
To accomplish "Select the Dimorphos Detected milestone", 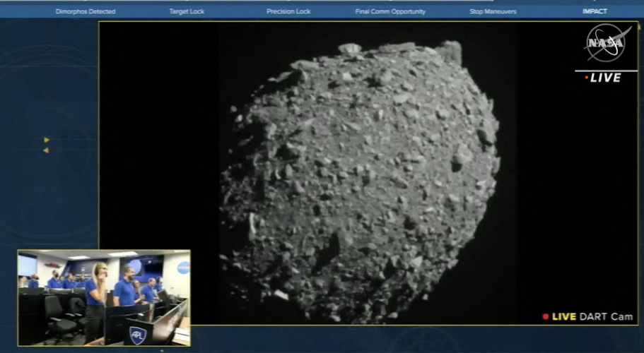I will (86, 12).
